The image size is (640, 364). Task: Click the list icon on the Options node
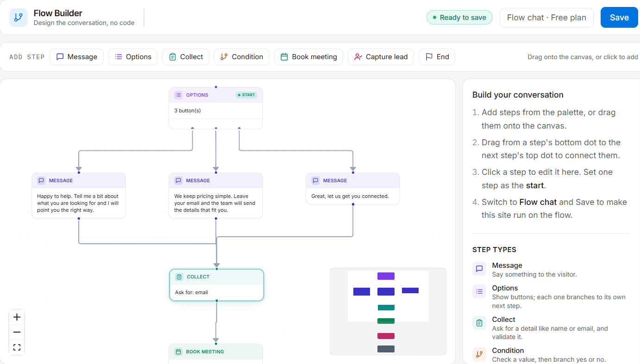tap(178, 95)
